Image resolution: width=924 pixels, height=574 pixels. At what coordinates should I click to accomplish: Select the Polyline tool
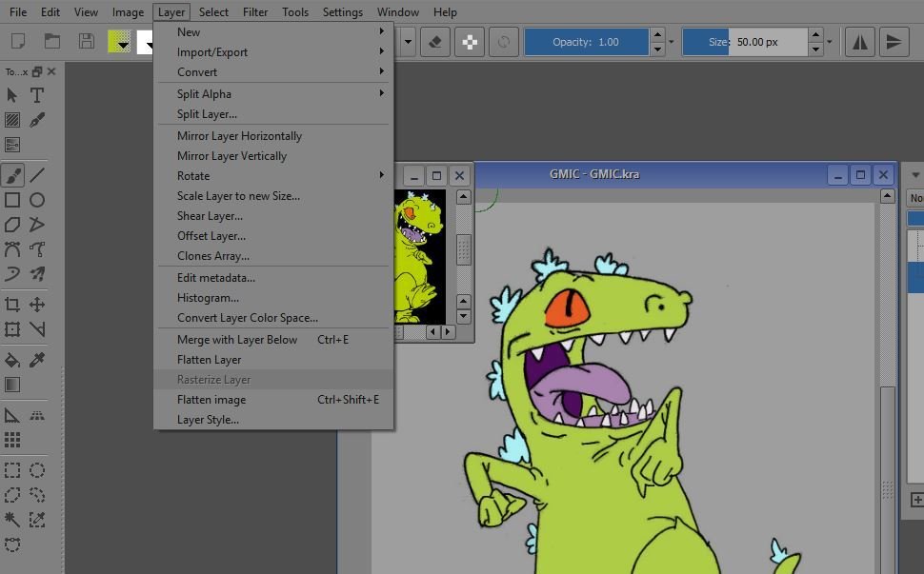(x=36, y=225)
